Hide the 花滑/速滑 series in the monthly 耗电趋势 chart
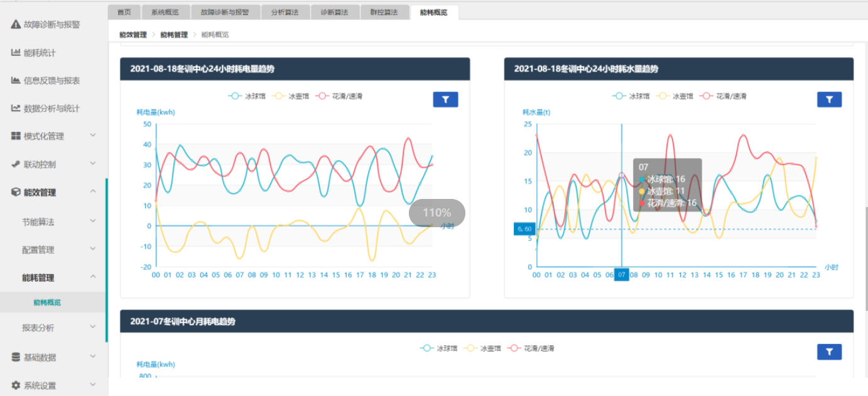Viewport: 868px width, 396px height. (533, 348)
